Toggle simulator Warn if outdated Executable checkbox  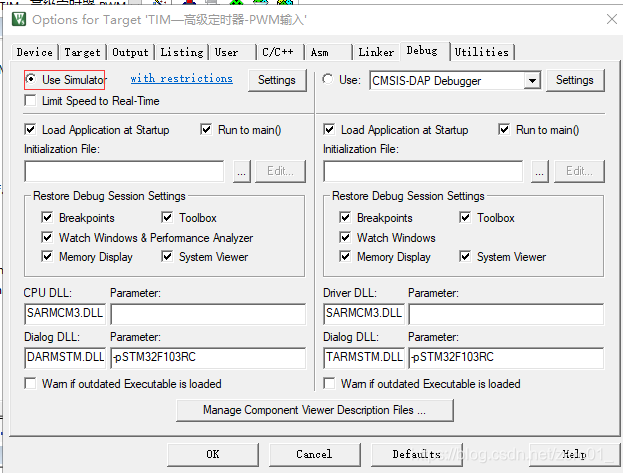[30, 384]
